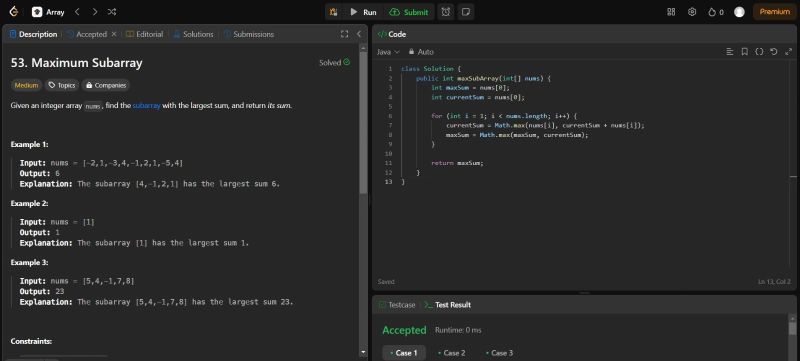
Task: Click the 'Ln 13, Col 2' status
Action: 774,282
